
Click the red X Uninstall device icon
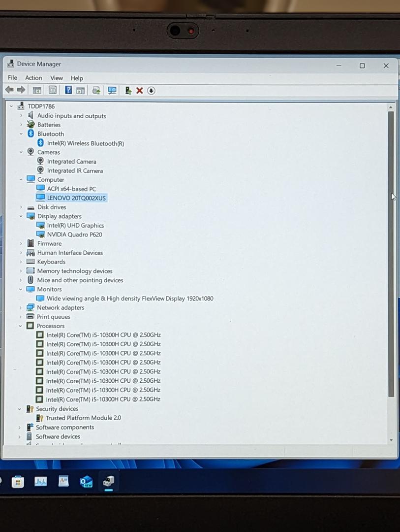139,91
